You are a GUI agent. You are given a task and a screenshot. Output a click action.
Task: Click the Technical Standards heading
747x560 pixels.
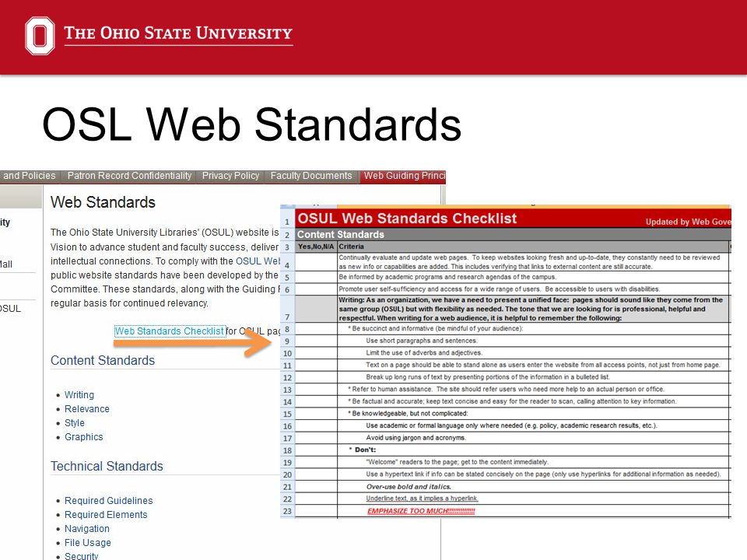click(107, 466)
